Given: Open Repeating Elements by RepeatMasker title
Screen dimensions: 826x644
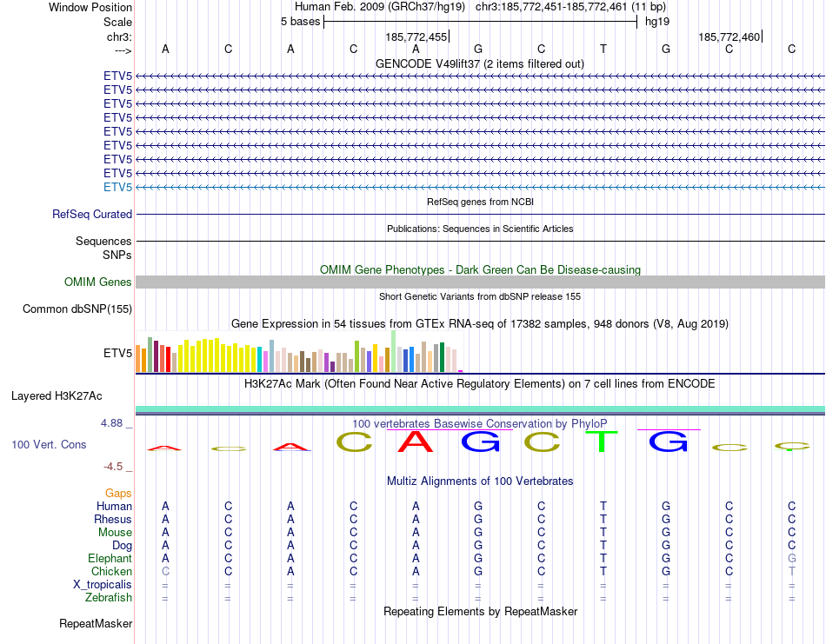Looking at the screenshot, I should click(x=480, y=611).
